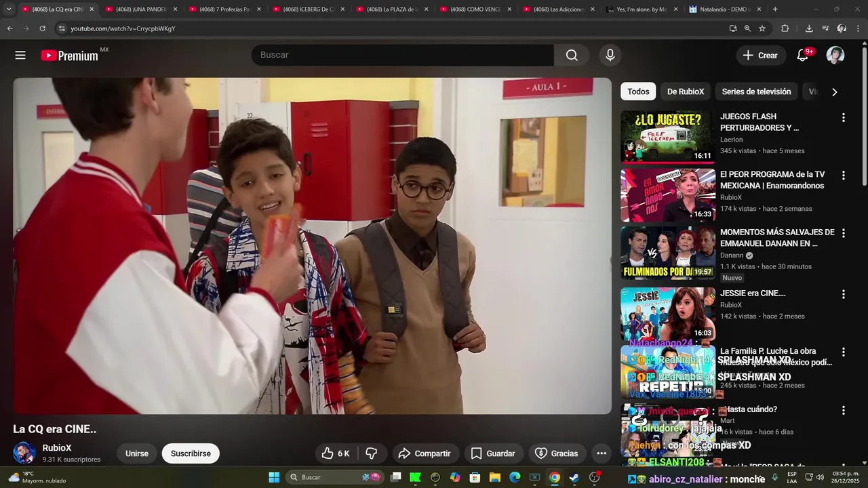
Task: Open RubioX channel avatar
Action: 24,453
